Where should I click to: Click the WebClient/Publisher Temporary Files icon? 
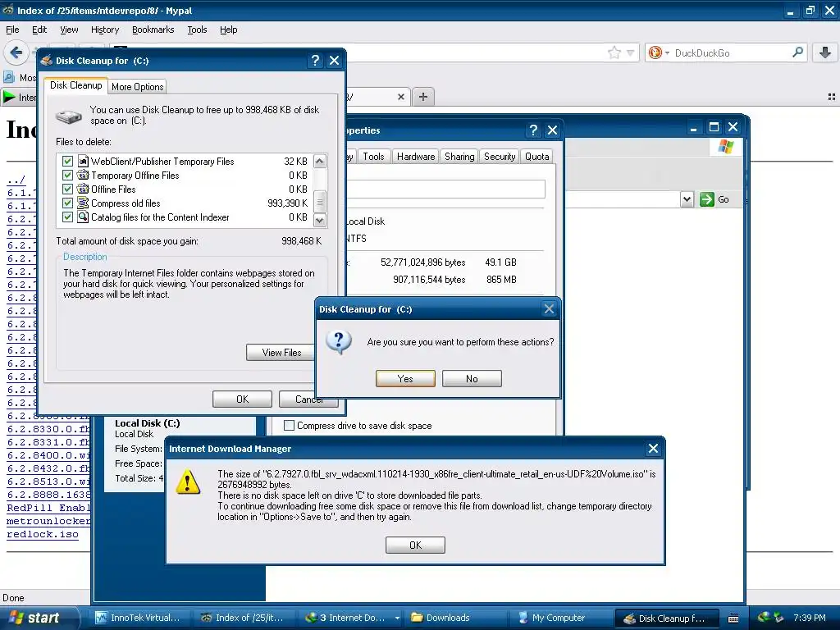(83, 161)
